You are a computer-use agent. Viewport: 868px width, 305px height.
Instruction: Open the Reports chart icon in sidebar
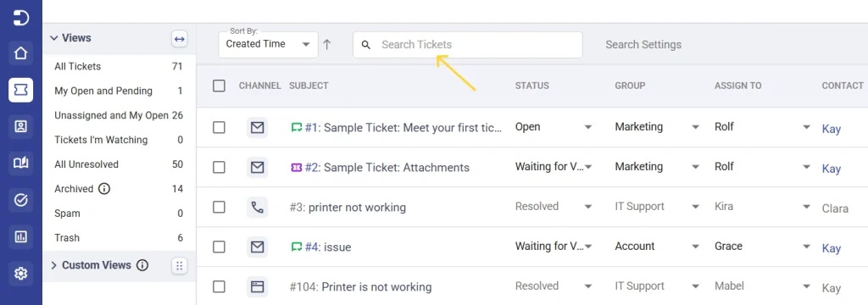pos(20,236)
